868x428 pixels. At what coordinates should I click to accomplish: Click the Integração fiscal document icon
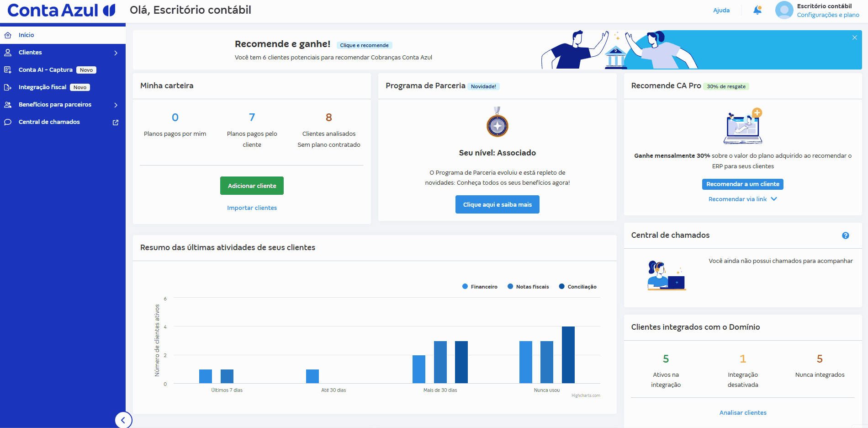(8, 87)
